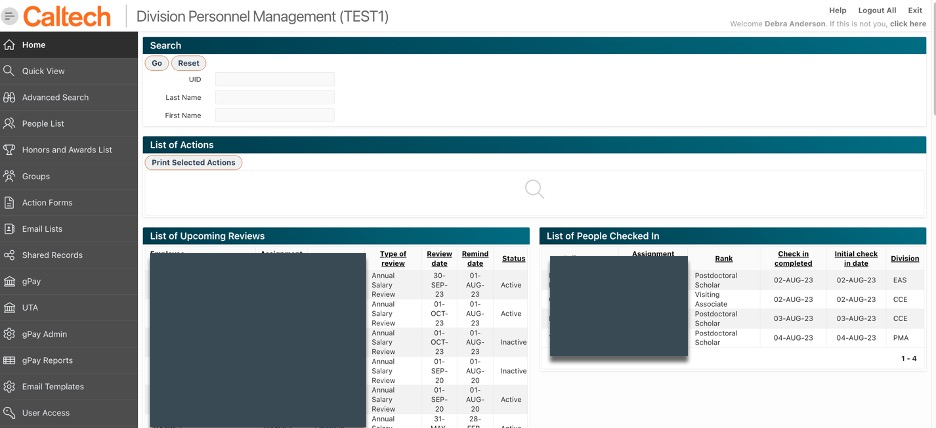This screenshot has height=428, width=936.
Task: Open the People List sidebar item
Action: click(43, 124)
